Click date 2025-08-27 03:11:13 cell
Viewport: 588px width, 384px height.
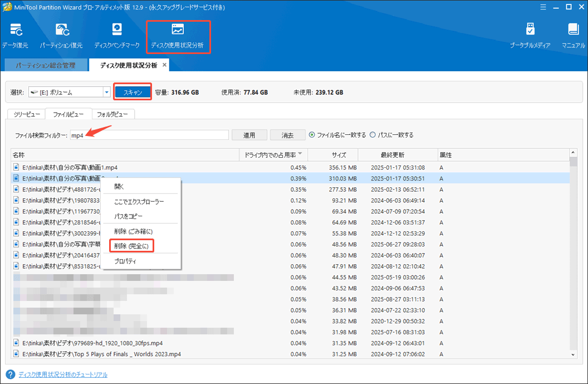(x=398, y=299)
